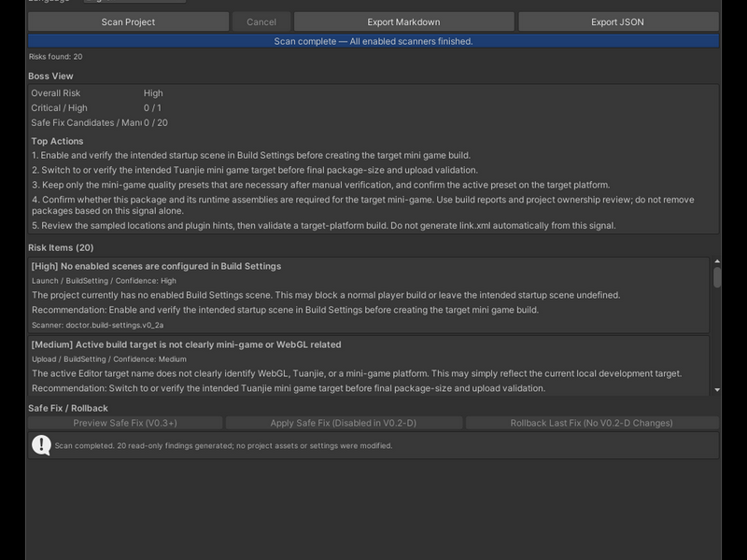Click top action one about startup scene
This screenshot has height=560, width=747.
coord(251,155)
